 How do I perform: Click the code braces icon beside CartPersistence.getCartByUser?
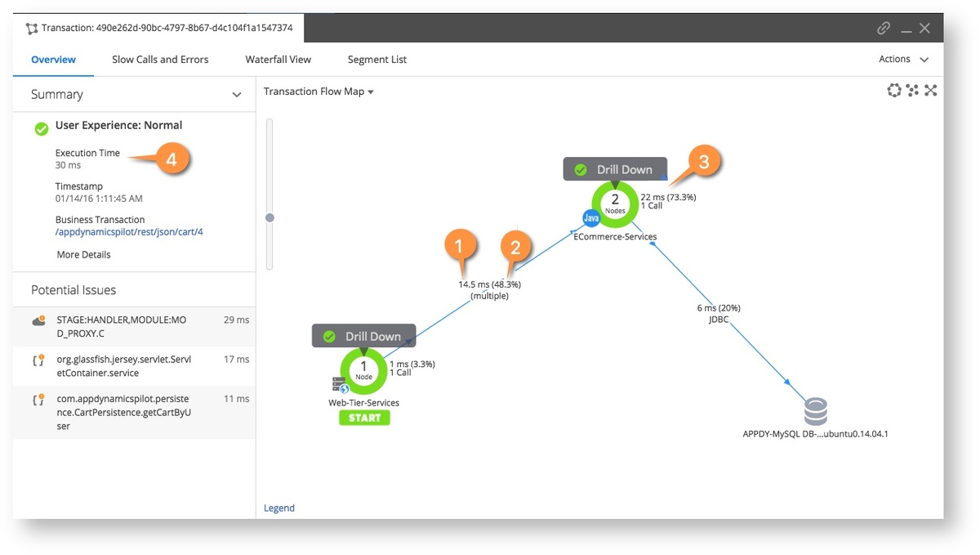tap(38, 400)
